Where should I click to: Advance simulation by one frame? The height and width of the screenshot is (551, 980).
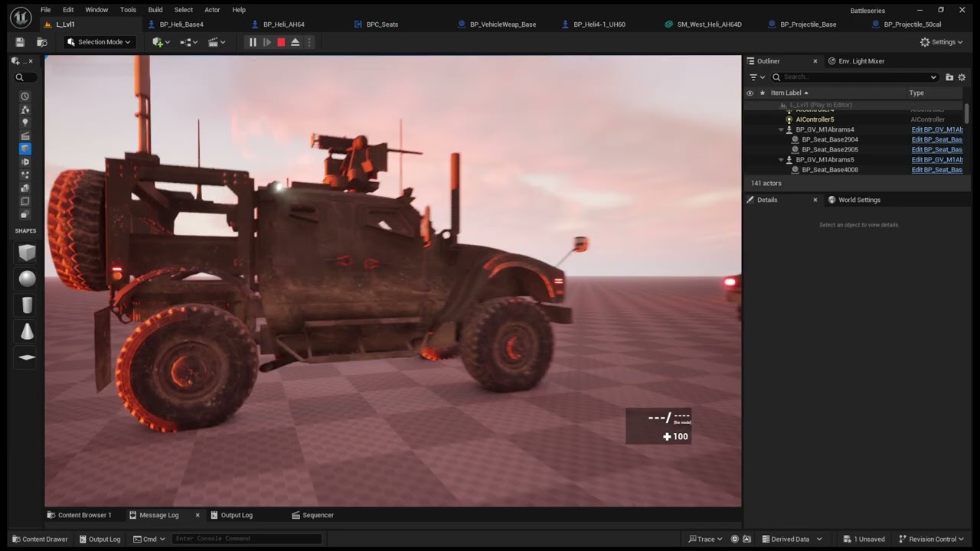coord(267,42)
